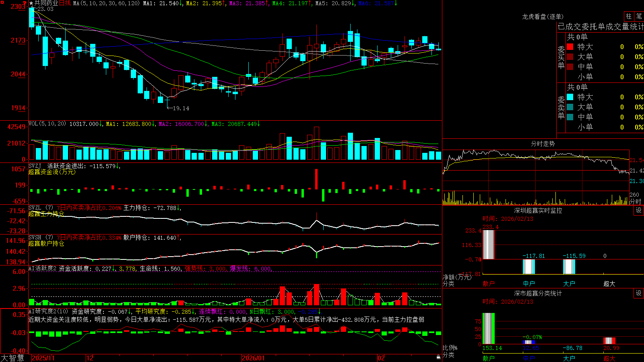Click the MA(5,10,20,30,60,120) indicator label
This screenshot has width=644, height=362.
click(x=107, y=3)
